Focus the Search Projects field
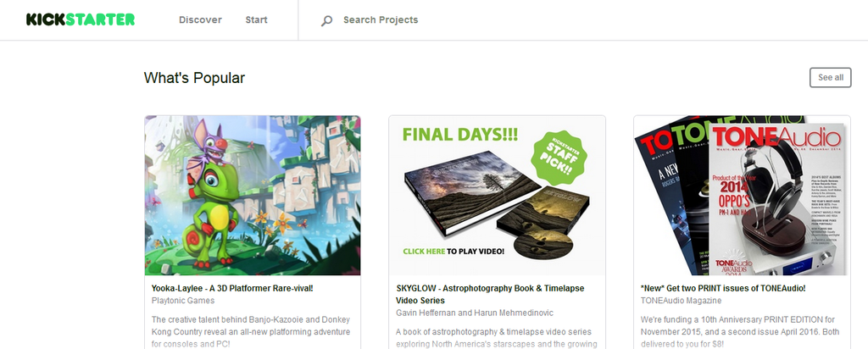The image size is (868, 349). (381, 20)
